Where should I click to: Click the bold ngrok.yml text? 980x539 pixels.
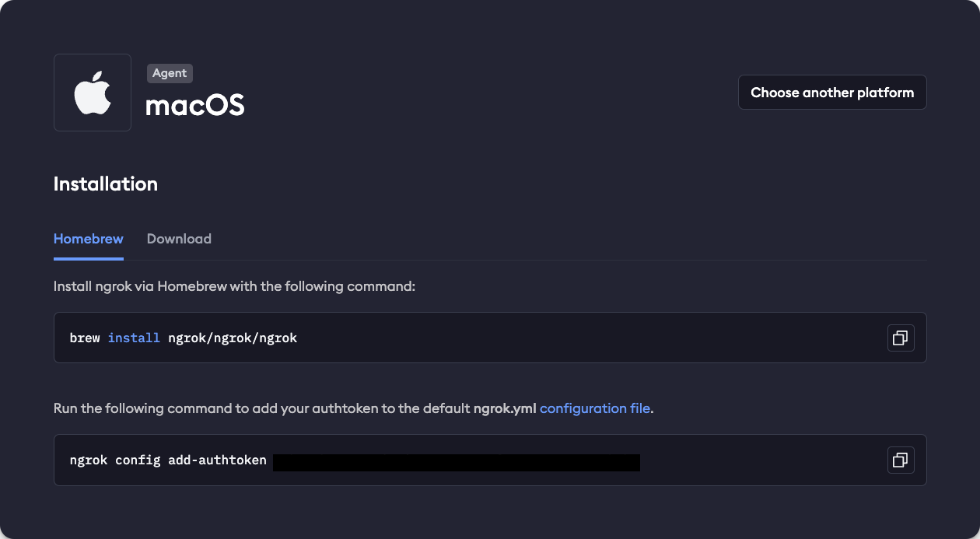tap(505, 408)
